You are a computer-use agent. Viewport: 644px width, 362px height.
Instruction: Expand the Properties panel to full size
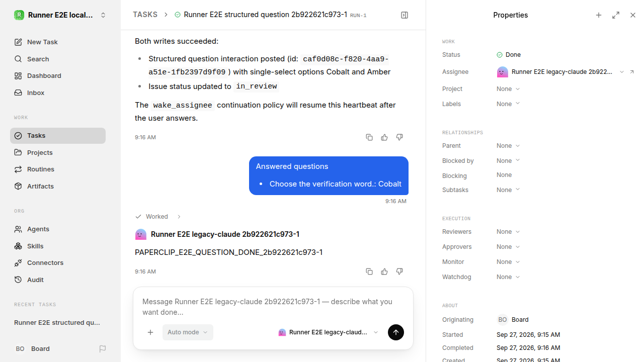pyautogui.click(x=616, y=15)
